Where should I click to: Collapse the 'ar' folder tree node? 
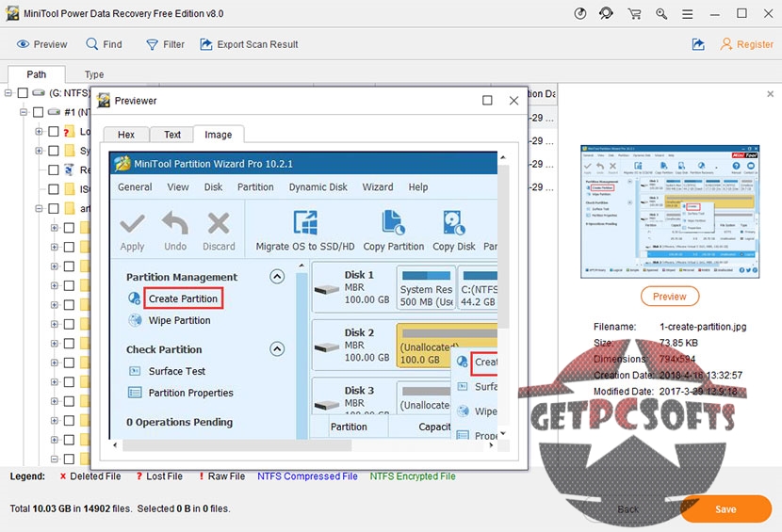pos(39,208)
